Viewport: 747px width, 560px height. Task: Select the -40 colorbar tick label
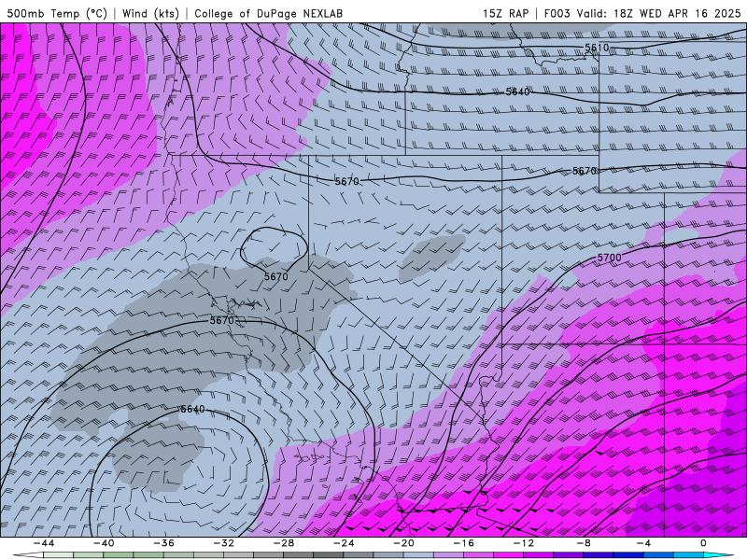[x=104, y=543]
